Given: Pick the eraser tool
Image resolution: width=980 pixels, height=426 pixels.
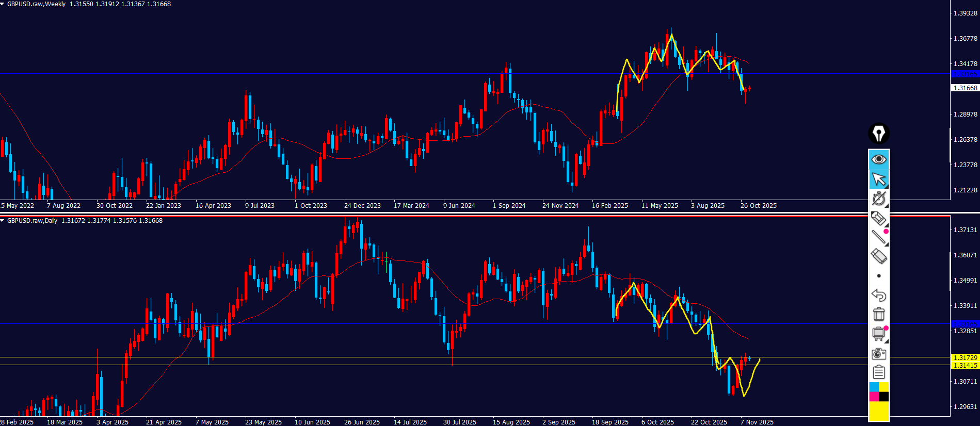Looking at the screenshot, I should pyautogui.click(x=878, y=256).
